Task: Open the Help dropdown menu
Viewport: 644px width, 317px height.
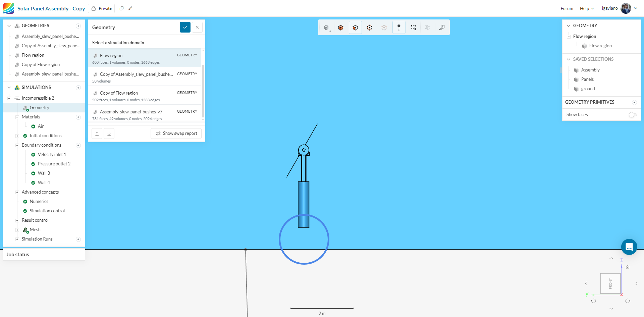Action: [x=587, y=8]
